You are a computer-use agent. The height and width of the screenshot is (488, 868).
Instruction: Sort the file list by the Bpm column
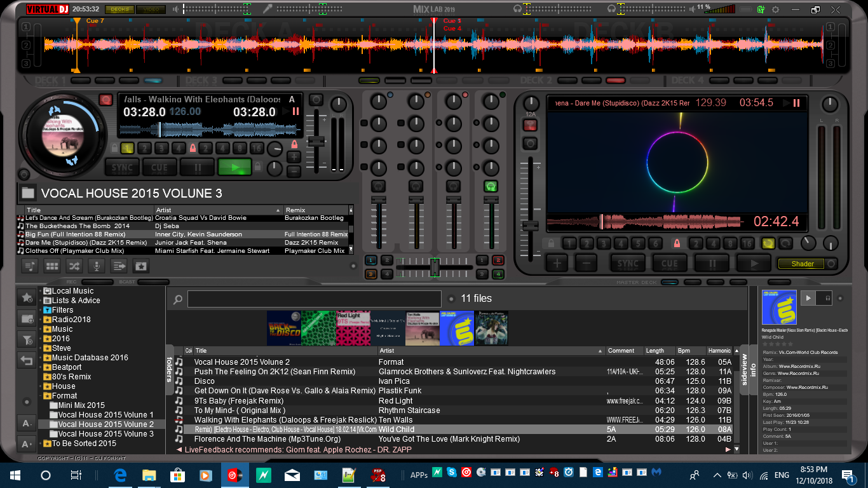tap(690, 351)
